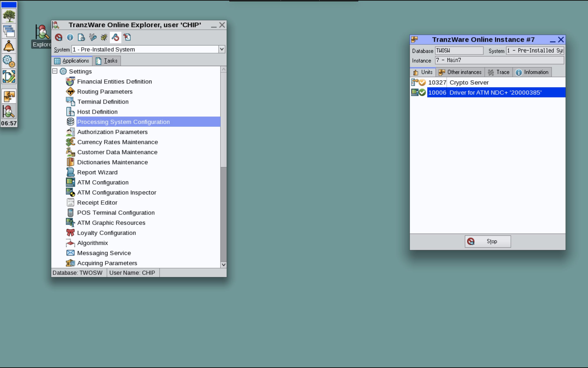Open ATM Graphic Resources
588x368 pixels.
[x=111, y=223]
